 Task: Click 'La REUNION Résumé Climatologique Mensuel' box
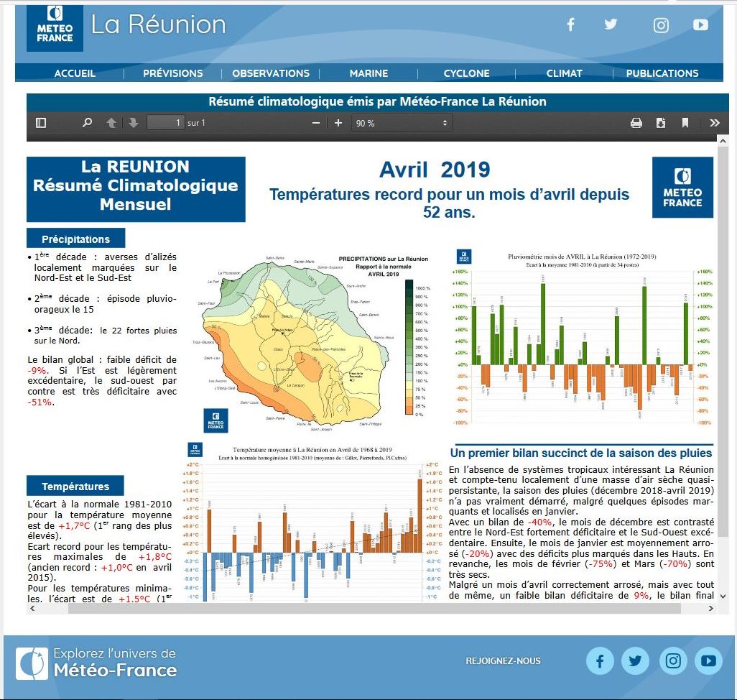tap(136, 189)
